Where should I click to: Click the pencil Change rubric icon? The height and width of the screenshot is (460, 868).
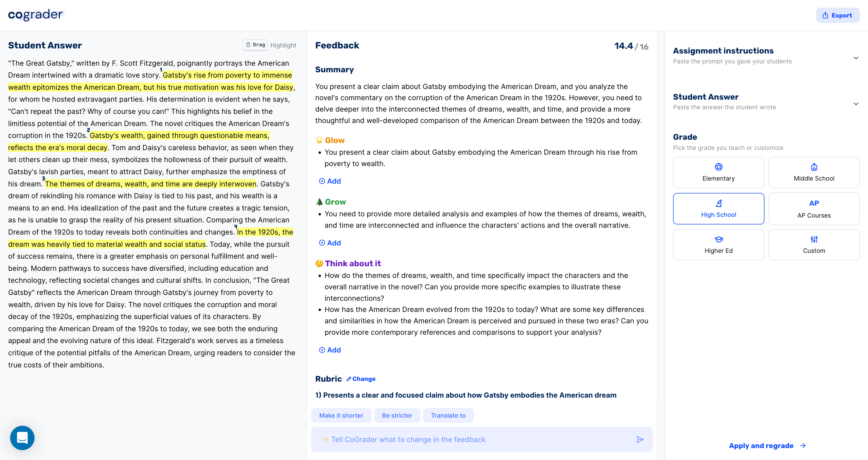pyautogui.click(x=349, y=379)
